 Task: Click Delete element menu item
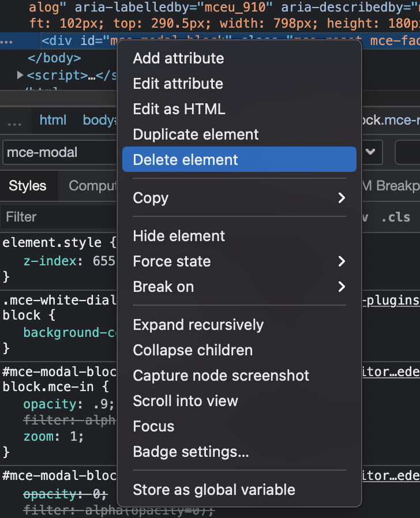point(239,160)
